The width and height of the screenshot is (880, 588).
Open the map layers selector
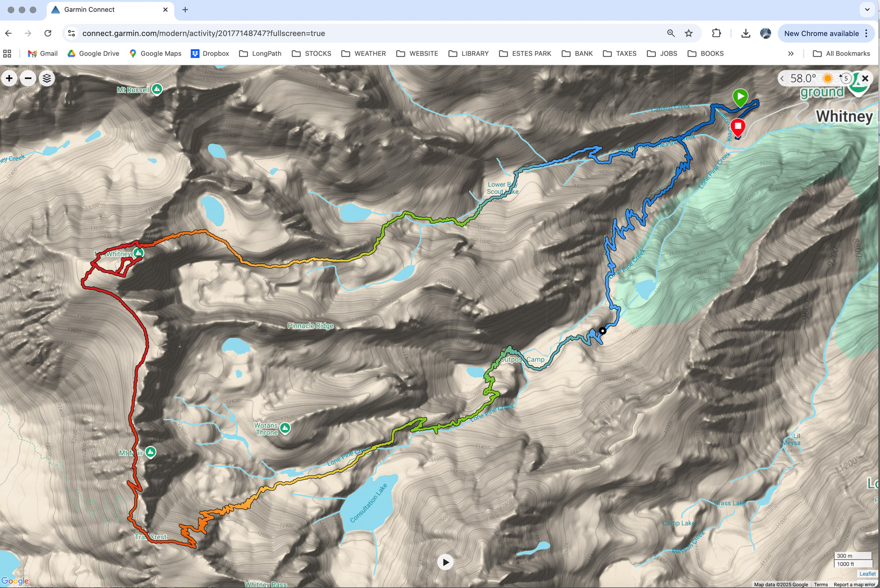click(47, 78)
